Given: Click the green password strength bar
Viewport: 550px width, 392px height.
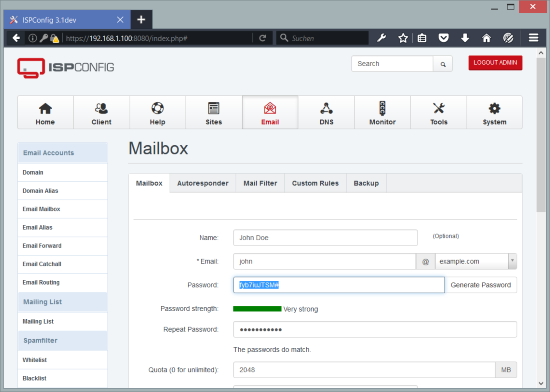Looking at the screenshot, I should [257, 309].
